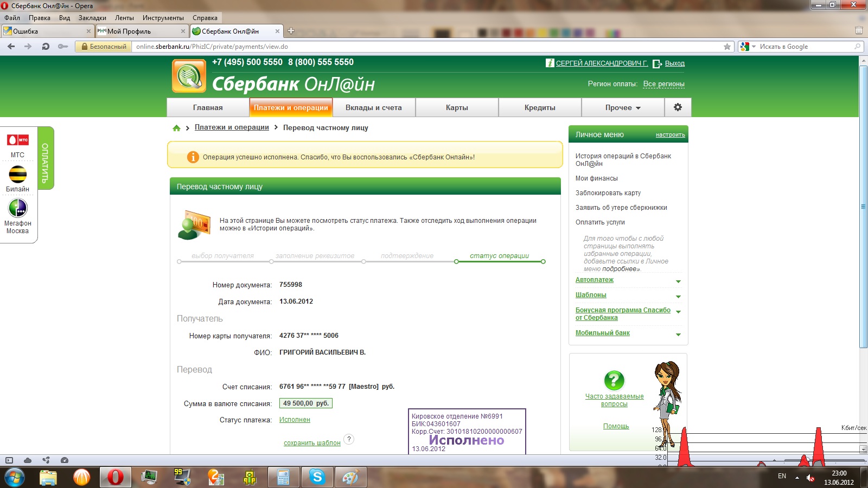868x488 pixels.
Task: Open Opera panels toggle in status bar
Action: tap(9, 460)
